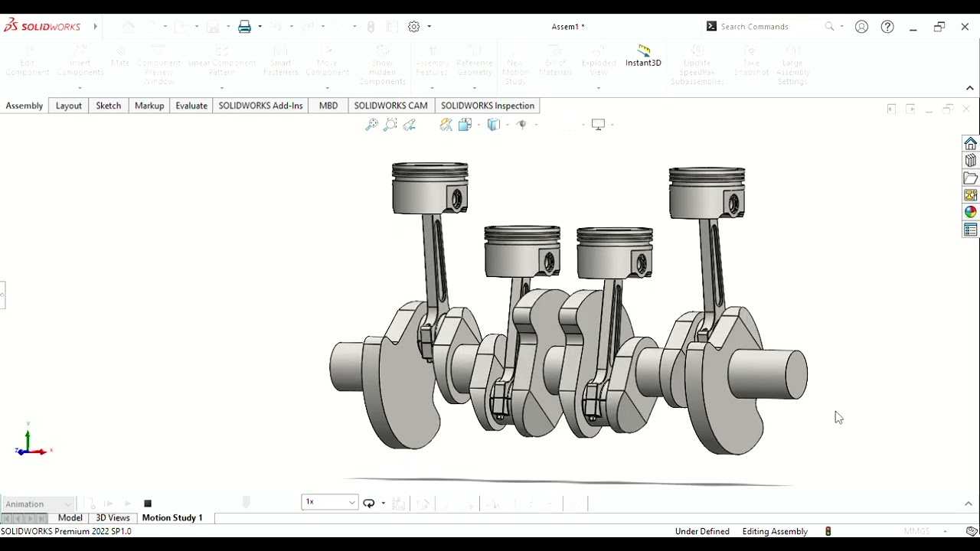Click the XYZ coordinate triad

click(31, 441)
